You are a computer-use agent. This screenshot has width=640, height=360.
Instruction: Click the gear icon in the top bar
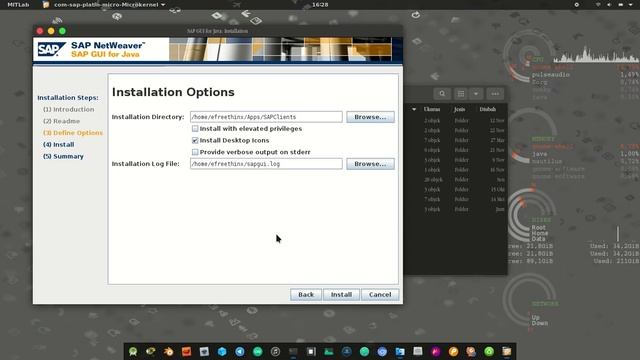(x=576, y=4)
